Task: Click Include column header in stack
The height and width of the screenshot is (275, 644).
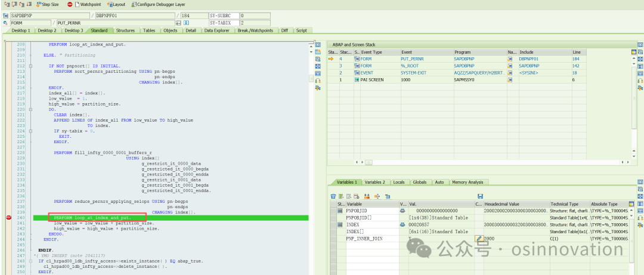Action: pos(544,52)
